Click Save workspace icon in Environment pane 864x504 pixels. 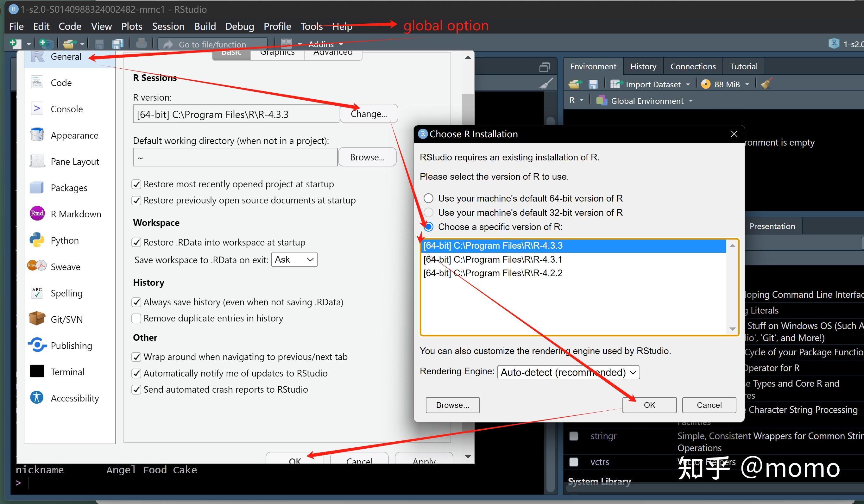click(593, 84)
